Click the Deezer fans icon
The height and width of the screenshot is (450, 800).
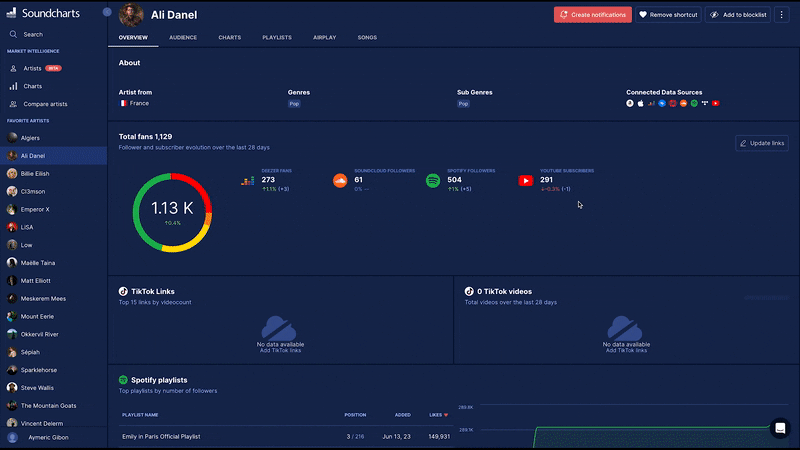248,181
